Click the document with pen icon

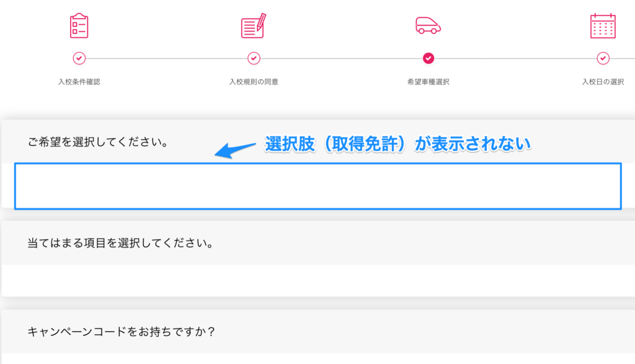tap(253, 25)
